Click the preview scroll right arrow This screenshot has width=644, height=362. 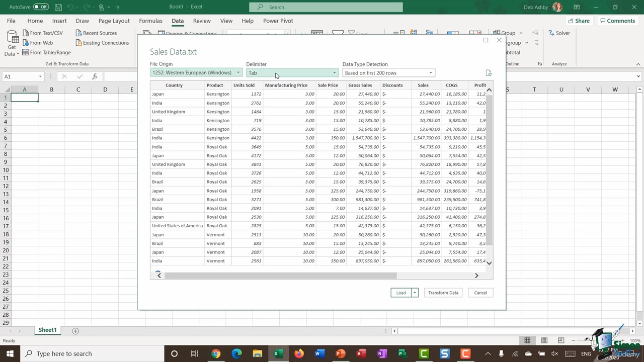[x=476, y=276]
